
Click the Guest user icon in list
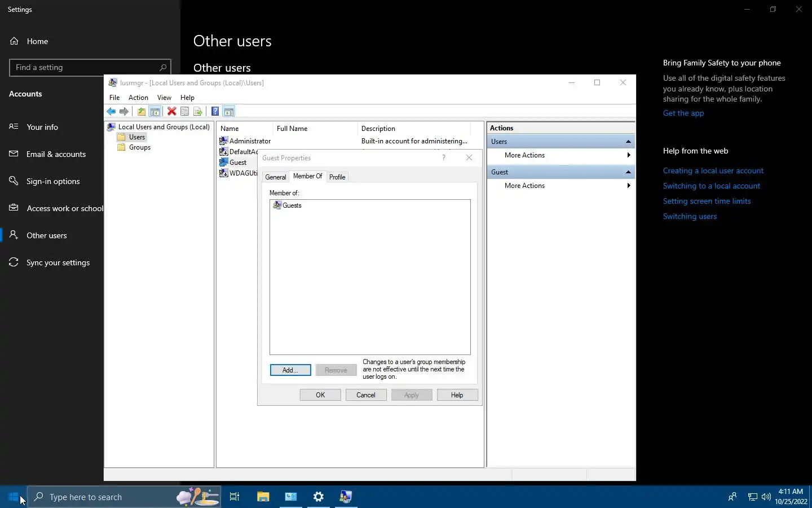[x=223, y=163]
